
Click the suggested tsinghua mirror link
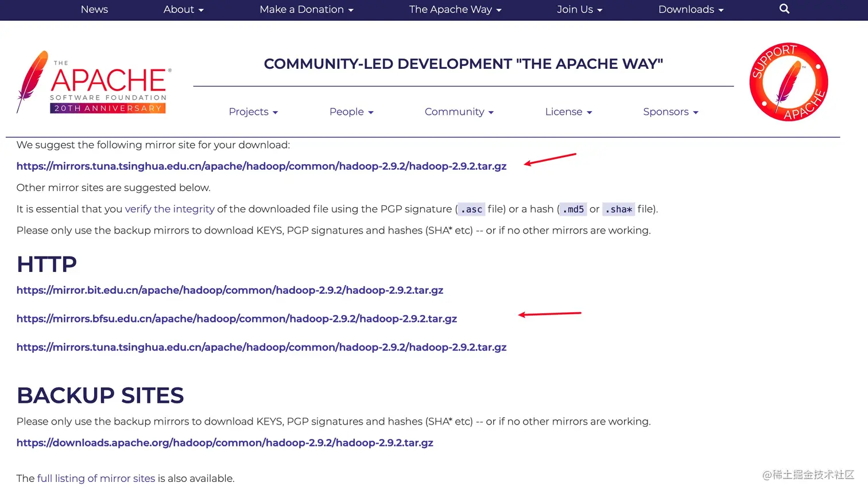coord(261,166)
